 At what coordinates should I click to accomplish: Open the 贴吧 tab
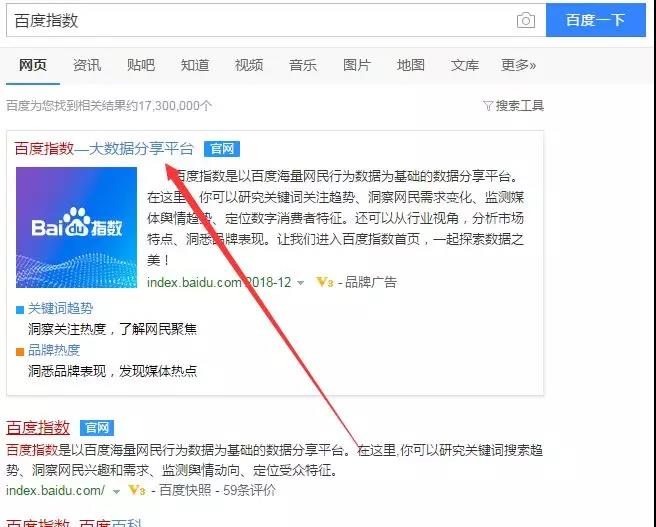(141, 65)
